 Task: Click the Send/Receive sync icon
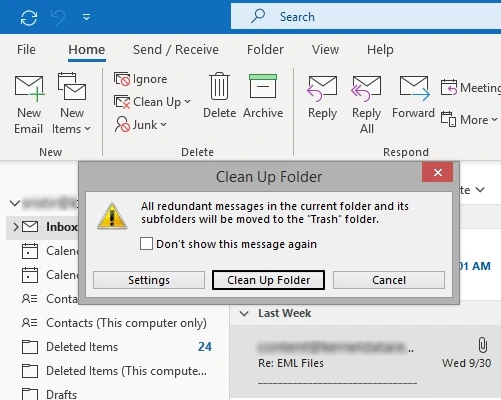pos(29,17)
